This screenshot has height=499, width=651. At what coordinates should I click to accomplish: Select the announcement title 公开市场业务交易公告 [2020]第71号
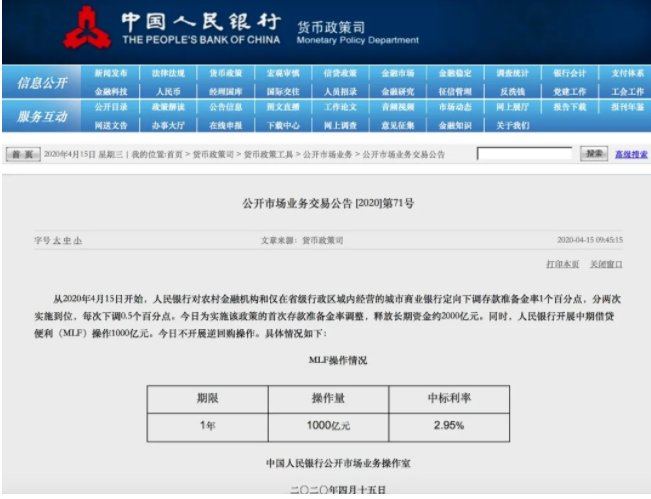pos(328,203)
